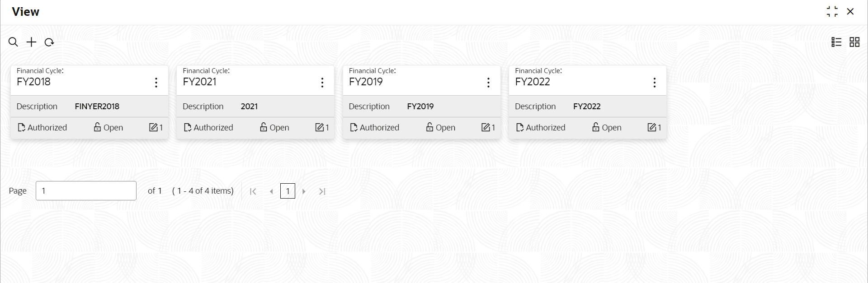
Task: Select page 1 in the pagination
Action: (x=288, y=191)
